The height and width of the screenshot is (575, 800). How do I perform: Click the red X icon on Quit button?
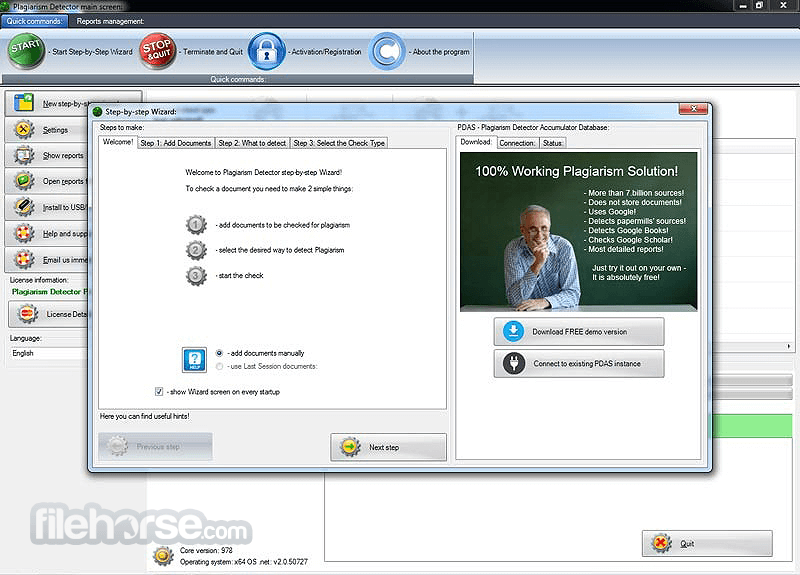(x=661, y=543)
